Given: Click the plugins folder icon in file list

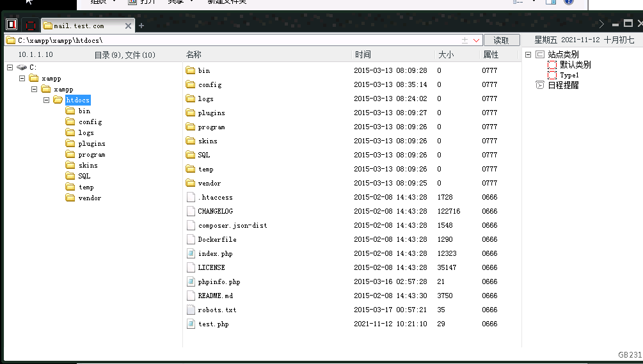Looking at the screenshot, I should tap(190, 113).
